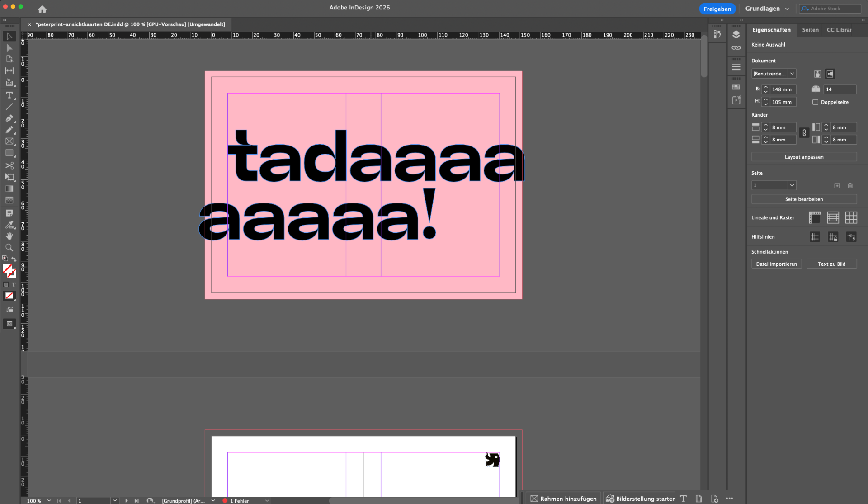This screenshot has width=868, height=504.
Task: Click the fill color swatch in toolbar
Action: 7,269
